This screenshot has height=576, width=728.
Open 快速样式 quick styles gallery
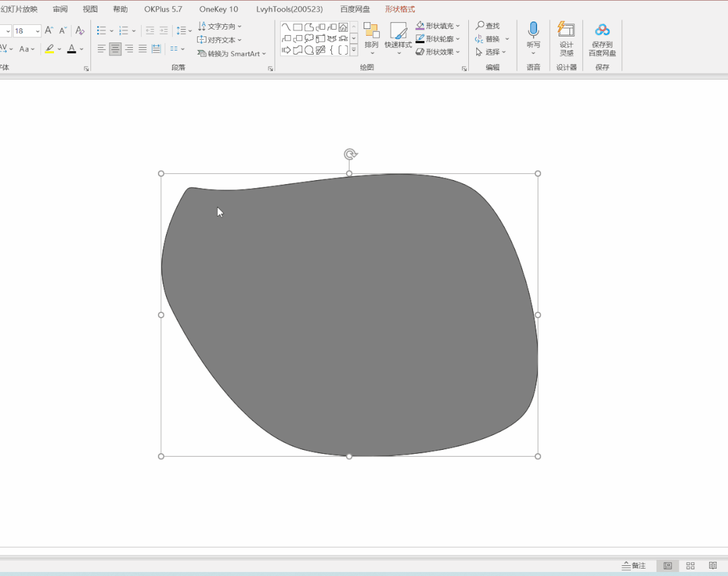(x=398, y=38)
